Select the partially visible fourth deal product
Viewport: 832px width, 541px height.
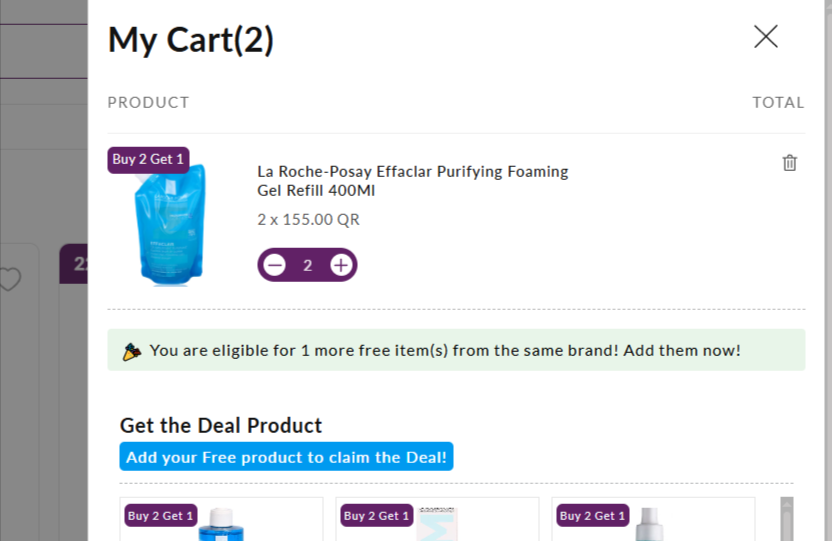[787, 520]
